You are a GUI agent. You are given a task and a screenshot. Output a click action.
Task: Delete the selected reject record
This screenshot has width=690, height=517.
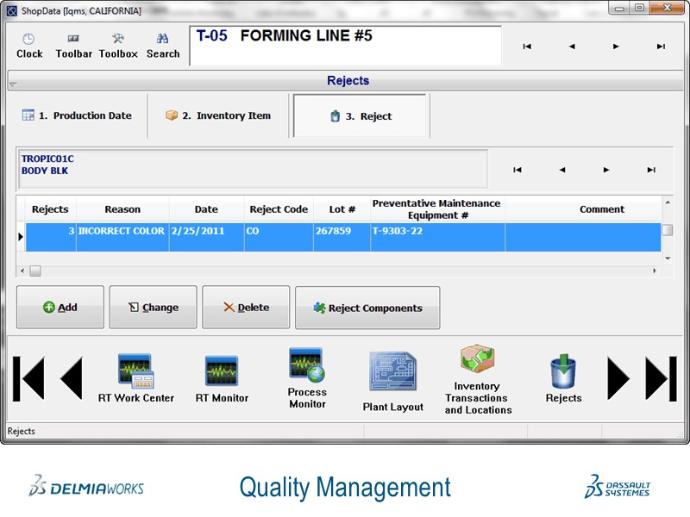coord(246,308)
